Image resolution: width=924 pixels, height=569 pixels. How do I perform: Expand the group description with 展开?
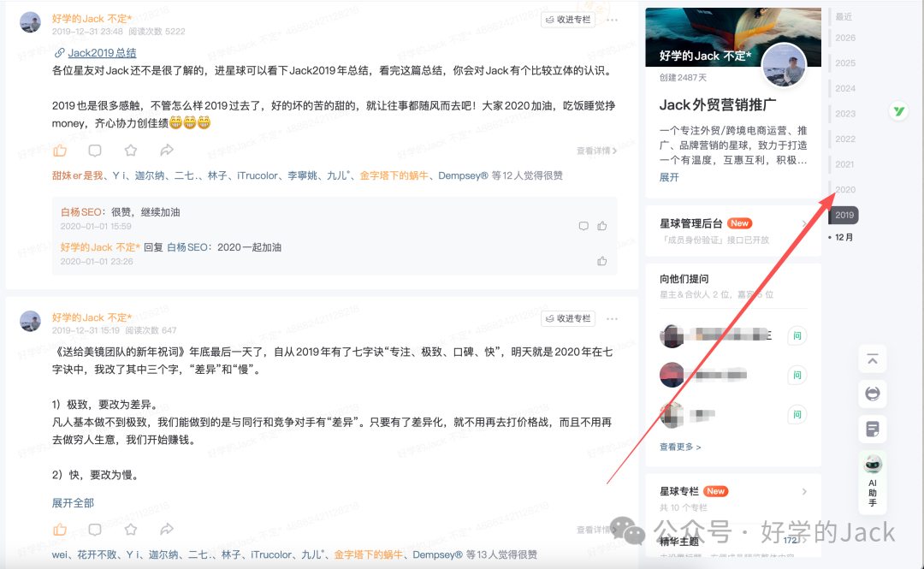pos(669,177)
